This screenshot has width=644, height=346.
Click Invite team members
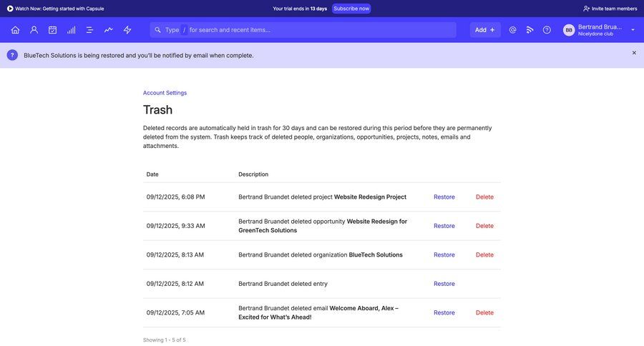click(x=610, y=9)
